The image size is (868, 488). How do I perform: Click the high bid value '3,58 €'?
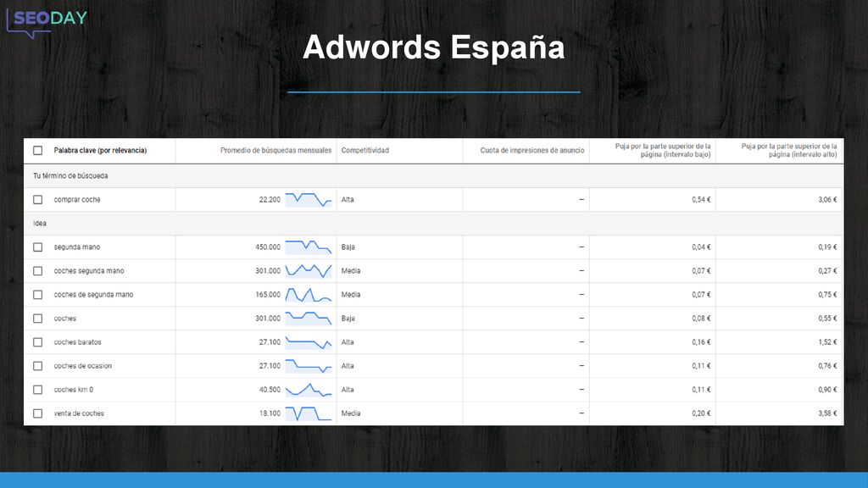pos(827,413)
